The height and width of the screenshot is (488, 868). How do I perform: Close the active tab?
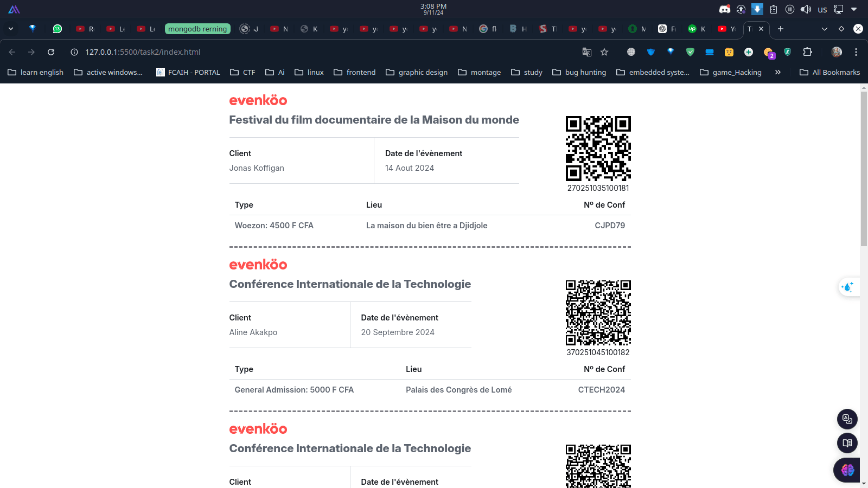pos(761,29)
